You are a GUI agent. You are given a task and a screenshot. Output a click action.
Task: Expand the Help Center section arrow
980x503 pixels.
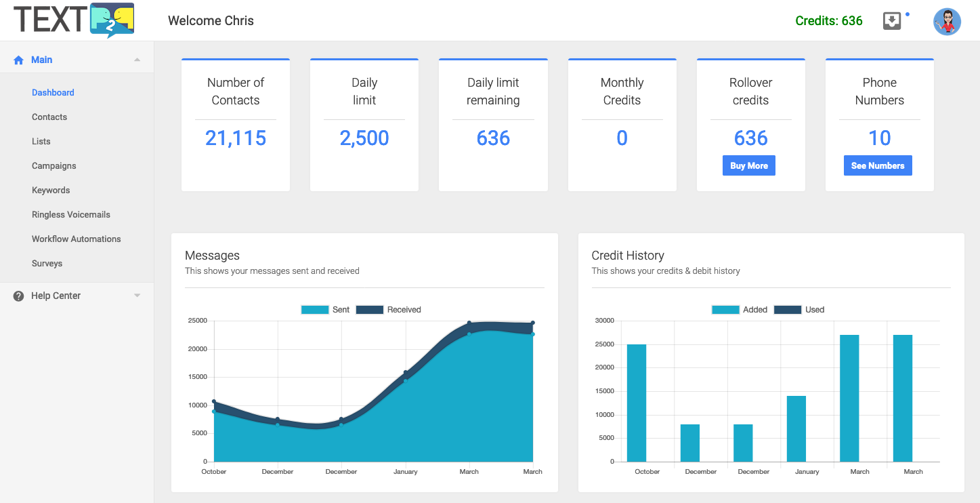pyautogui.click(x=137, y=296)
